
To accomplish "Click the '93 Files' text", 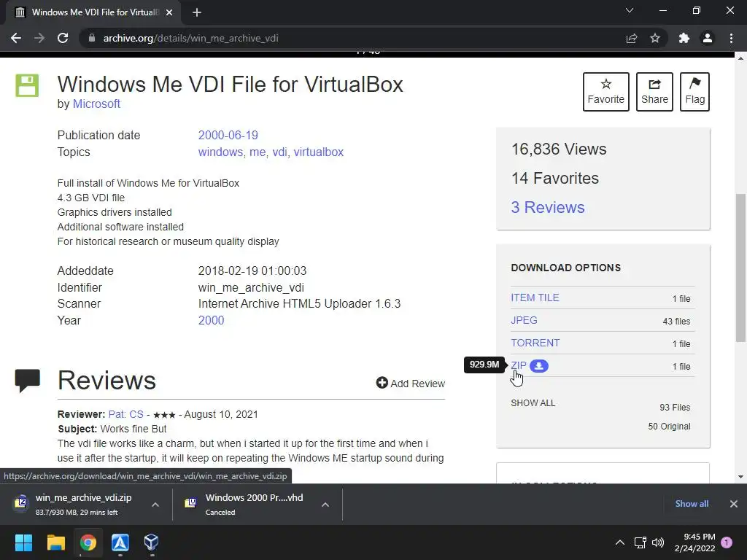I will click(675, 407).
